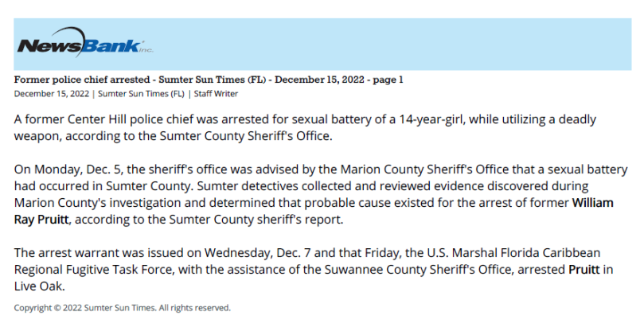Click the NewsBank inc. logo

pos(85,42)
